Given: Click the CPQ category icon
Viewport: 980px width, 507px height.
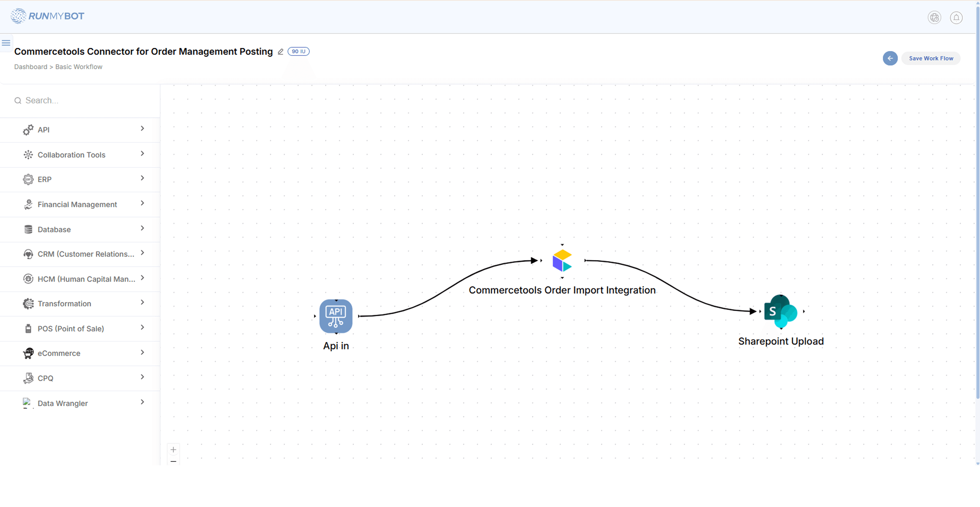Looking at the screenshot, I should click(28, 378).
